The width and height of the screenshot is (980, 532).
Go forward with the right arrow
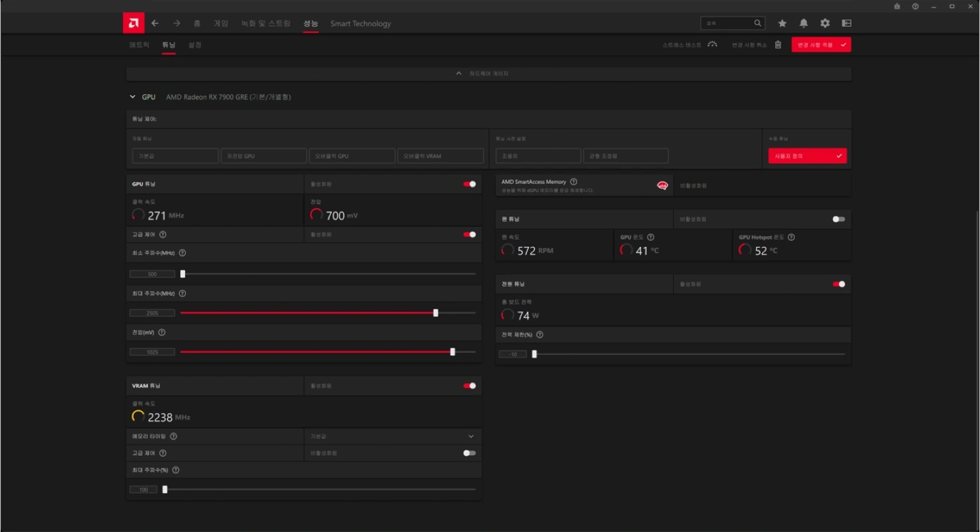(x=177, y=23)
